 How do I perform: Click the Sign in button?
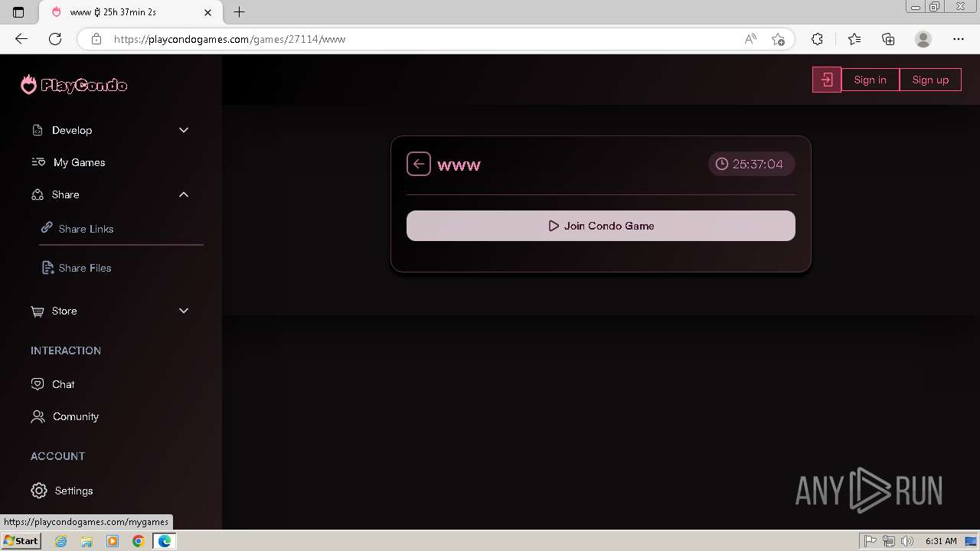click(871, 80)
